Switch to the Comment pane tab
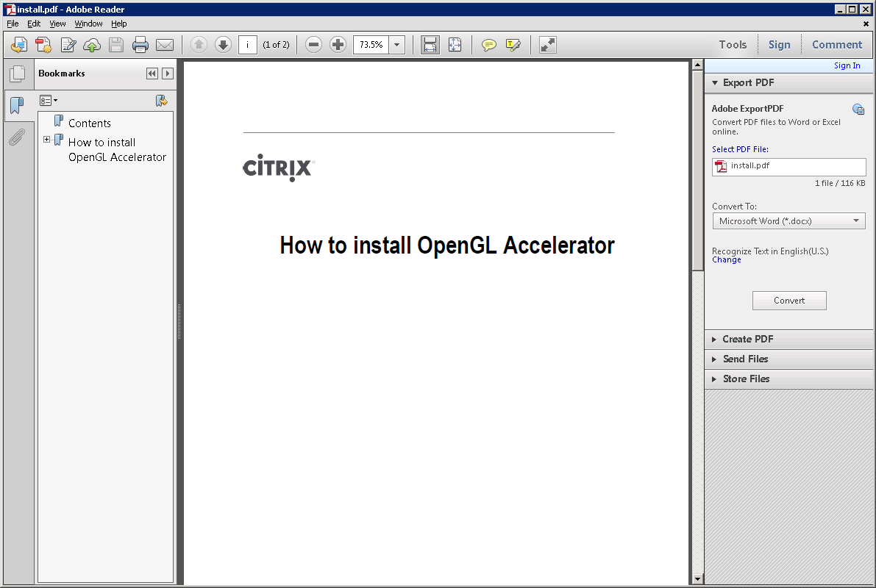 click(836, 45)
